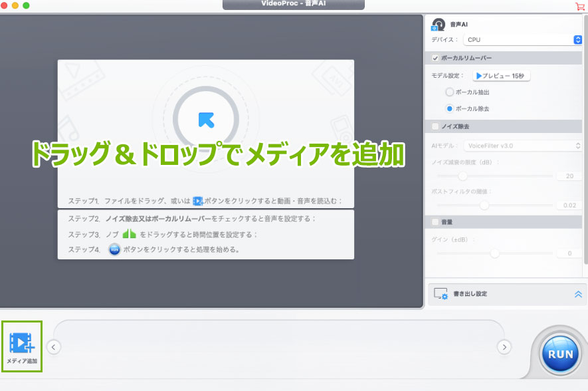Enable the 音量 checkbox
Screen dimensions: 588x391
click(436, 221)
